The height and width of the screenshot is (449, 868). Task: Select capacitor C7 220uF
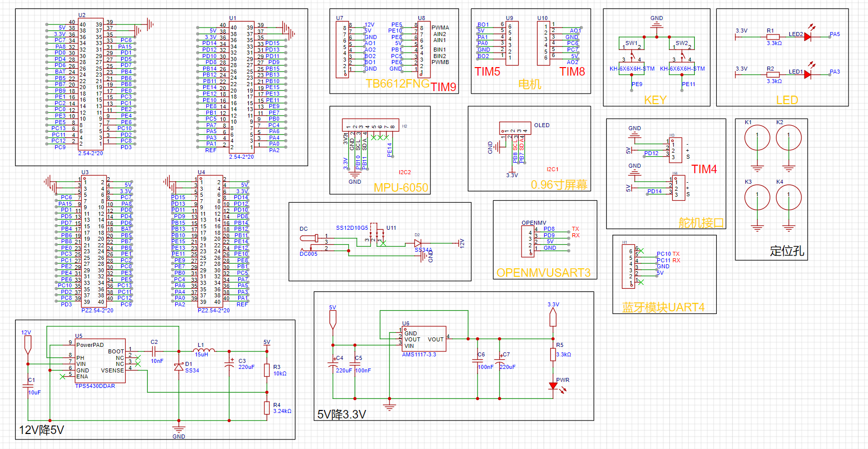(x=500, y=361)
